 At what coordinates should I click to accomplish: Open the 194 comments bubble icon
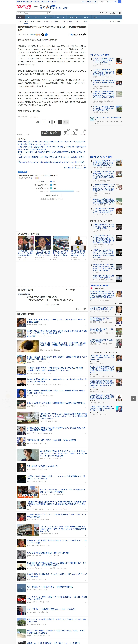pos(33,35)
